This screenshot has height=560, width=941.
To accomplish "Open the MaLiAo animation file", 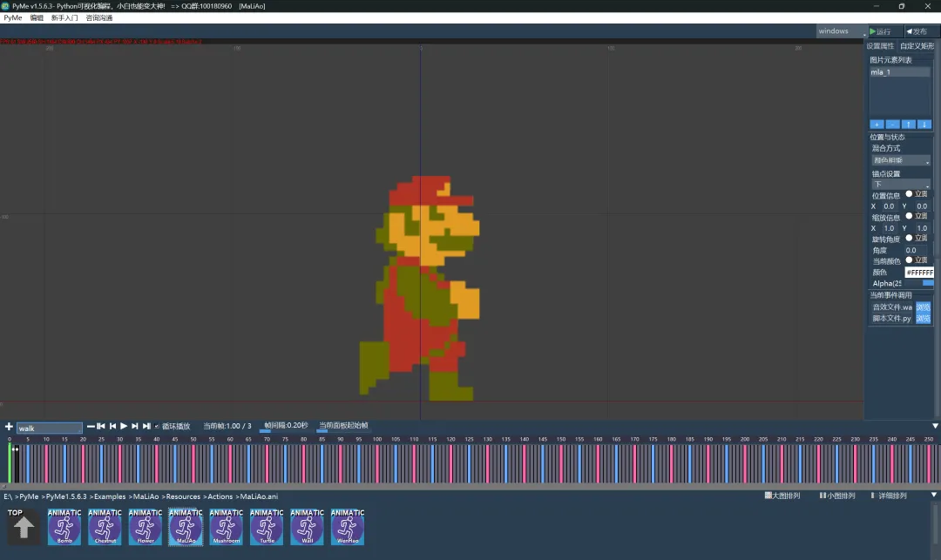I will click(186, 526).
